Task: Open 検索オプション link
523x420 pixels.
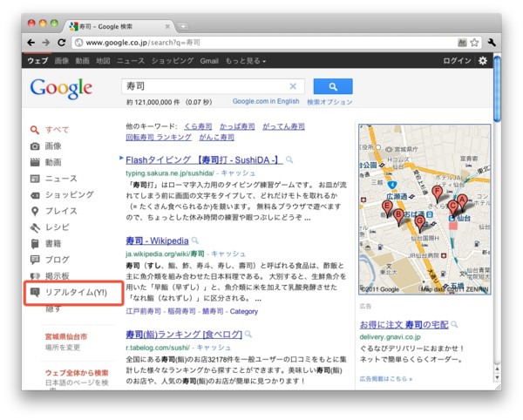Action: click(329, 102)
